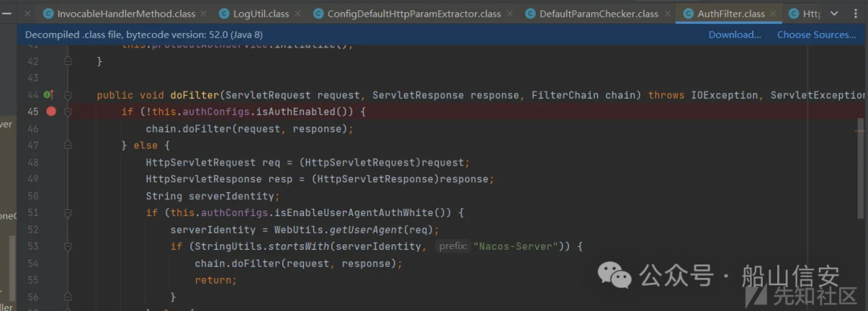The image size is (868, 311).
Task: Click the class icon on ConfigDefaultHttpParamExtractor.class tab
Action: [x=318, y=14]
